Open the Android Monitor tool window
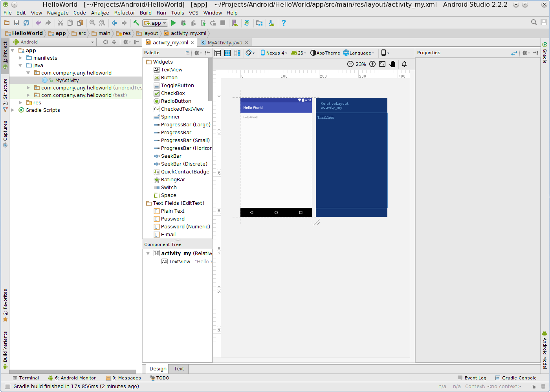Image resolution: width=550 pixels, height=392 pixels. 72,378
